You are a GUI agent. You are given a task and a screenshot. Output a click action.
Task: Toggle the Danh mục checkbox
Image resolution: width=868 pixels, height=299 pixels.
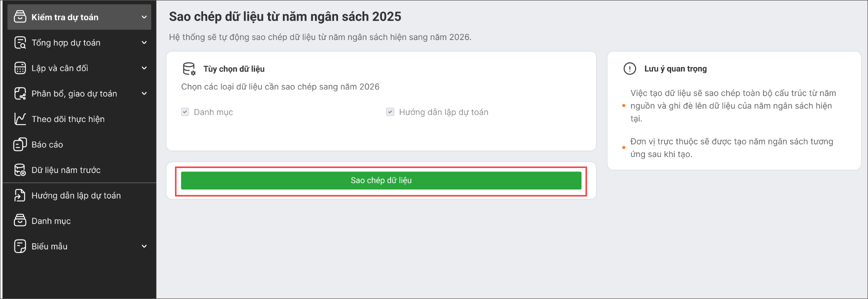coord(185,112)
